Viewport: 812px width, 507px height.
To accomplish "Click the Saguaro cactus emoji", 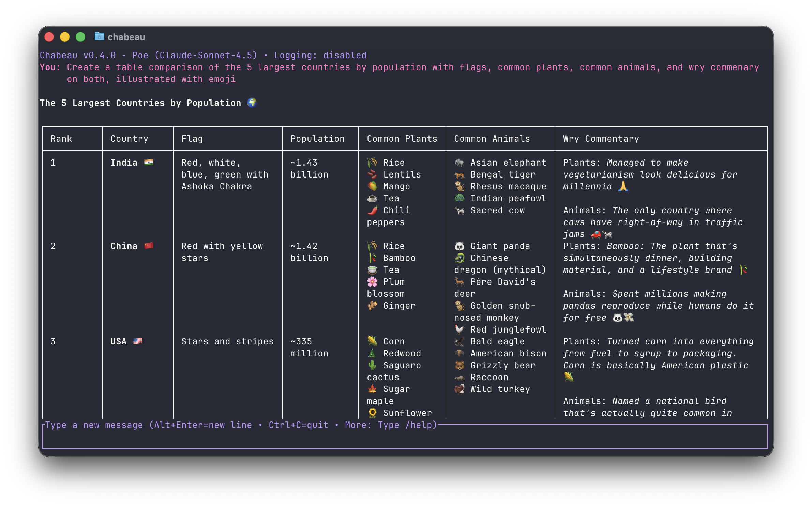I will click(372, 365).
